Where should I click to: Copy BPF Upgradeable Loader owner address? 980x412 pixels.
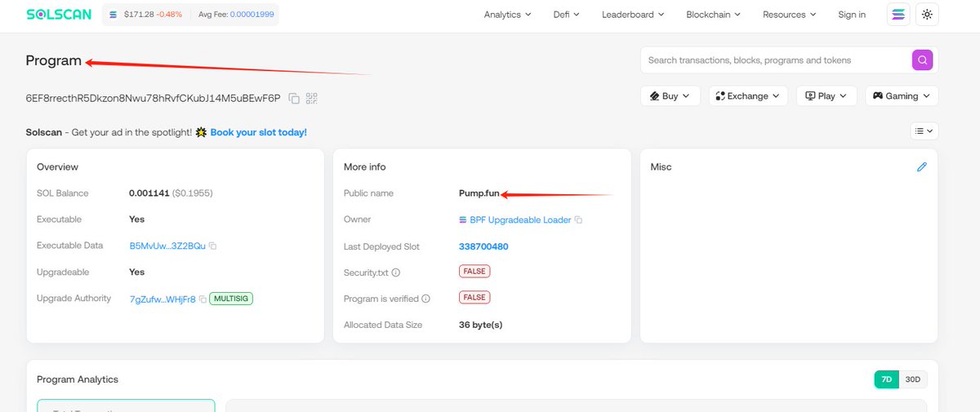coord(578,220)
